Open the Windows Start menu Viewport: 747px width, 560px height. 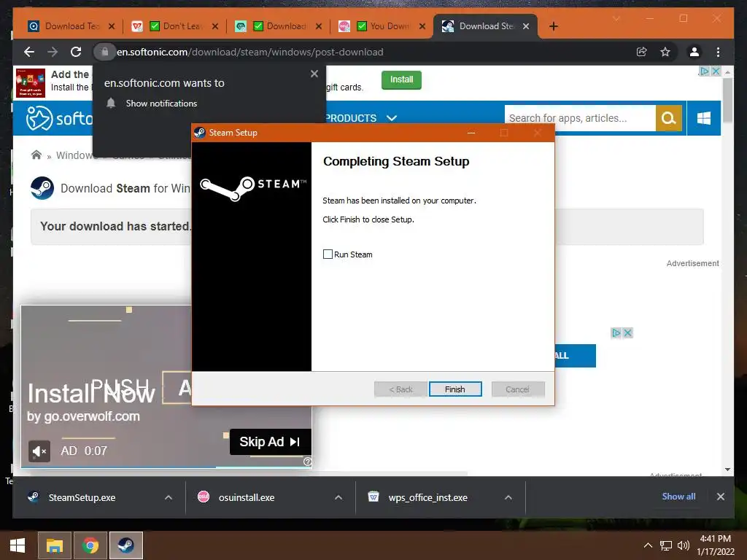(x=18, y=545)
